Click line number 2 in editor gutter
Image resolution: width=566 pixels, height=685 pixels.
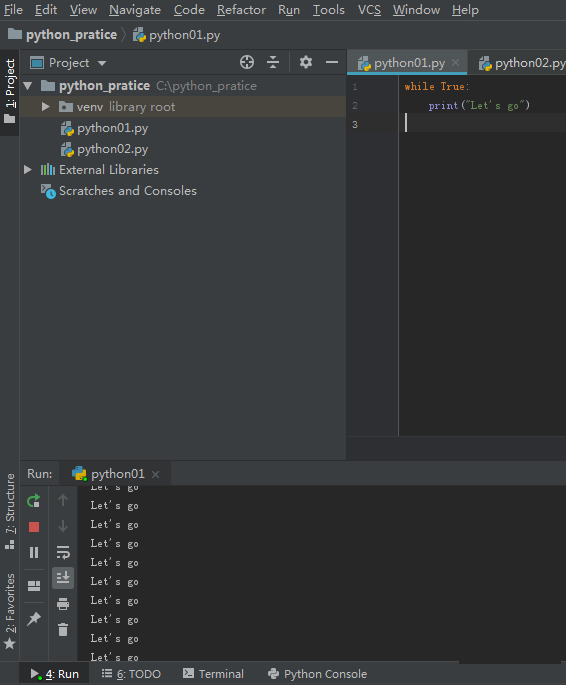click(355, 106)
